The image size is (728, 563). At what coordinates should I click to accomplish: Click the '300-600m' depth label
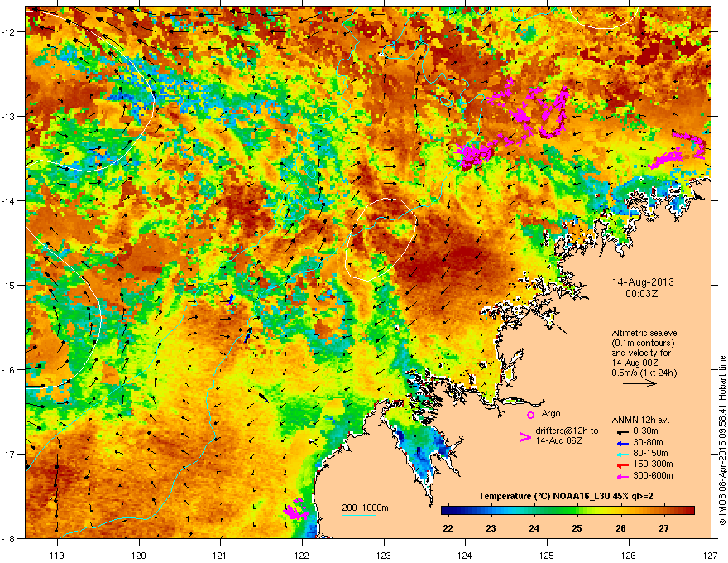point(653,476)
